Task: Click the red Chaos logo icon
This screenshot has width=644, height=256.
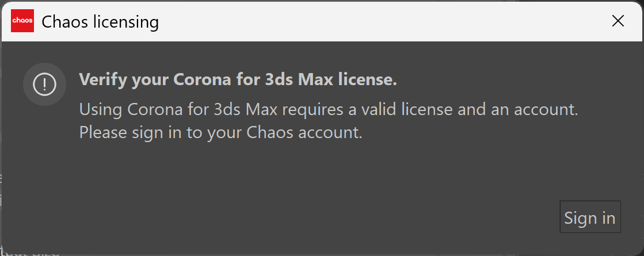Action: pyautogui.click(x=22, y=21)
